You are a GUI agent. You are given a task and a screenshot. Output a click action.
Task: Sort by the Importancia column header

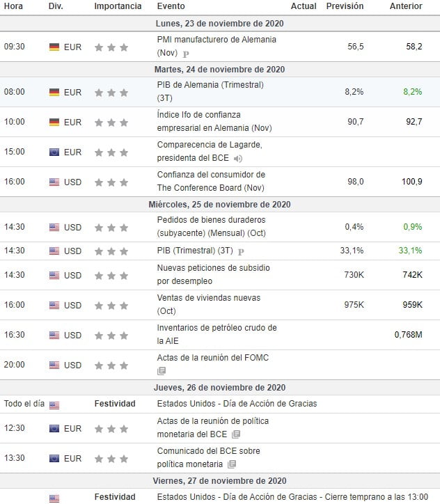tap(118, 6)
